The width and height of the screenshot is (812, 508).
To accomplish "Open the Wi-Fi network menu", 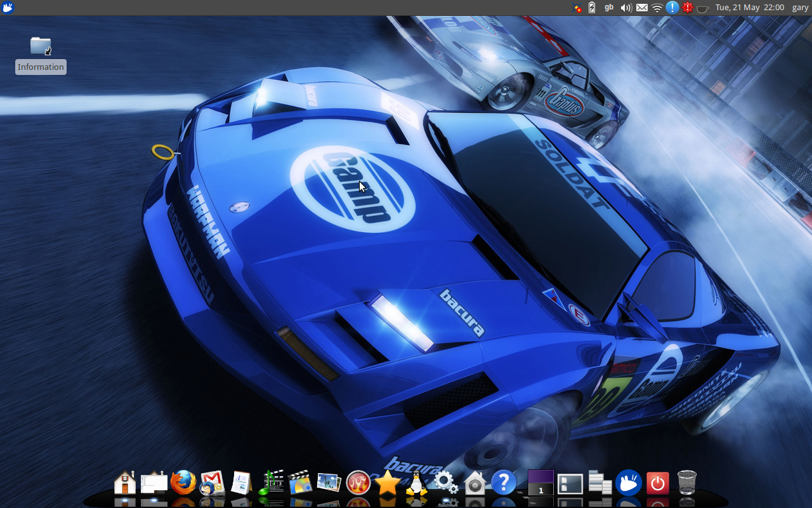I will [x=657, y=8].
